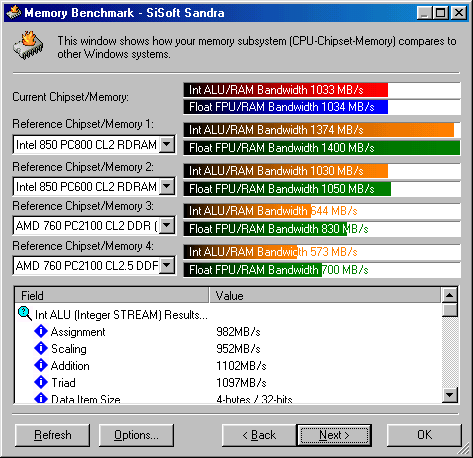Open the Reference Chipset/Memory 4 dropdown arrow
The image size is (473, 458).
[167, 265]
